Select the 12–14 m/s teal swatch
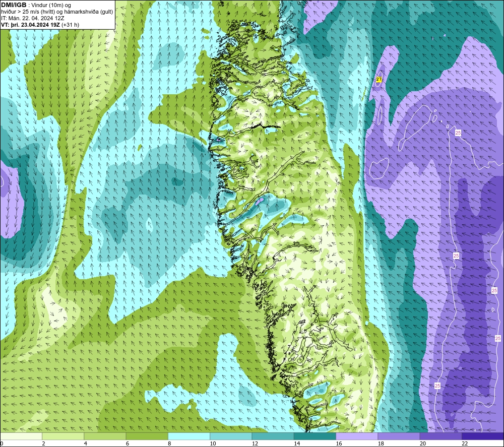The height and width of the screenshot is (447, 504). coord(273,436)
